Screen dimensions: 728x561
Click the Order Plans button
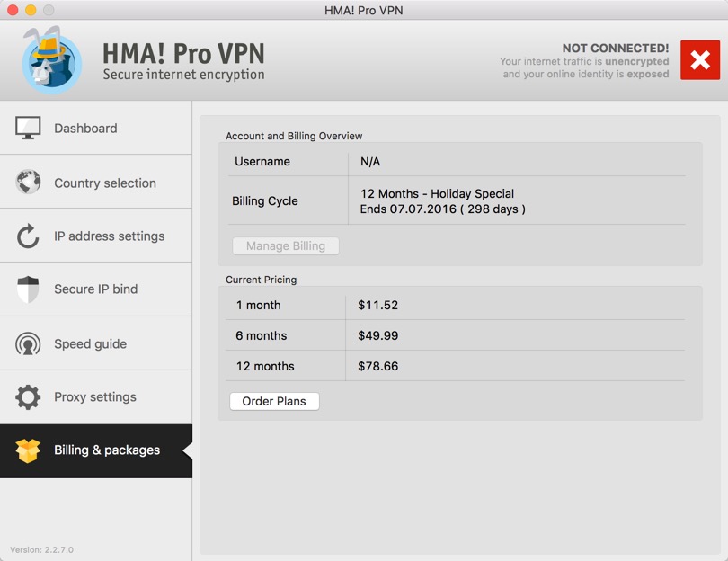pyautogui.click(x=274, y=401)
